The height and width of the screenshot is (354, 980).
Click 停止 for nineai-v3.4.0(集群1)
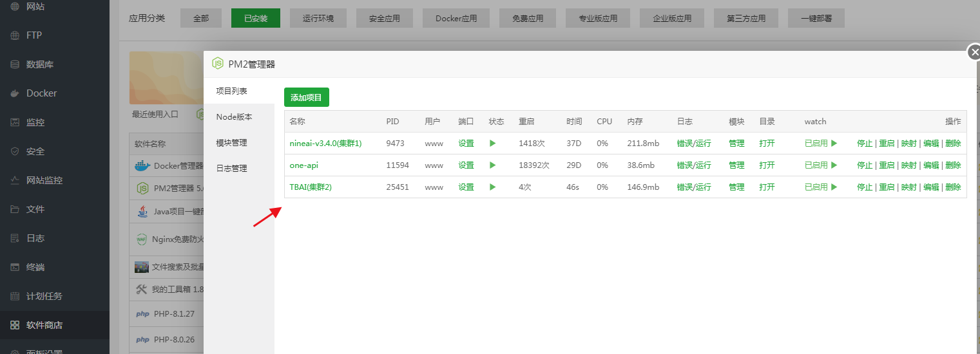coord(865,143)
